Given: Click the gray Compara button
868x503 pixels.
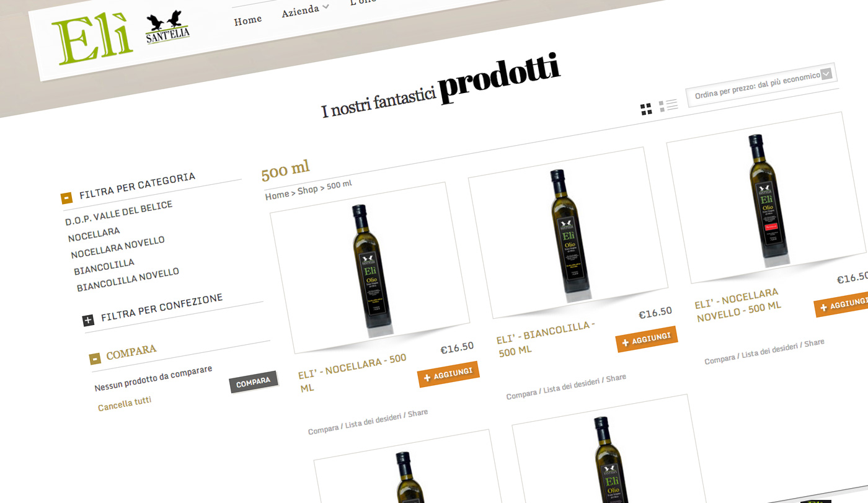Looking at the screenshot, I should (253, 382).
